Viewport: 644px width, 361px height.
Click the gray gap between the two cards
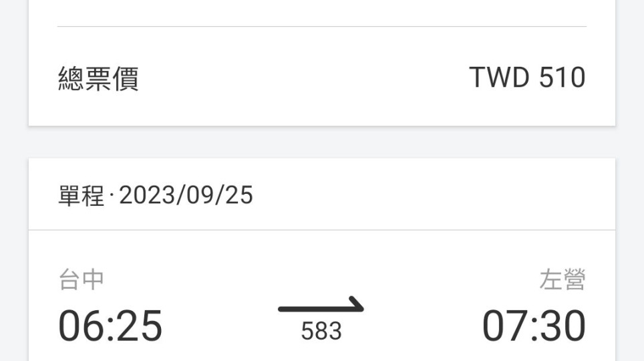[322, 142]
